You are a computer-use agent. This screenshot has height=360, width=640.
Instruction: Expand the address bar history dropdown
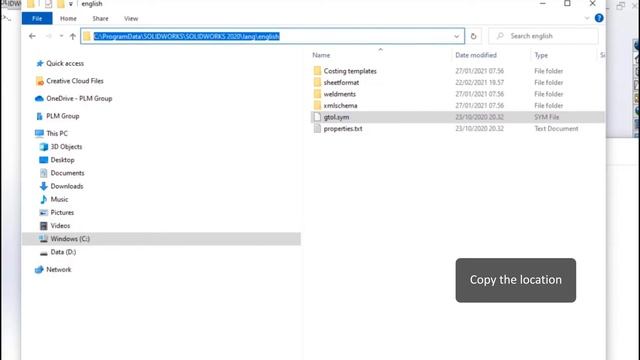tap(456, 36)
